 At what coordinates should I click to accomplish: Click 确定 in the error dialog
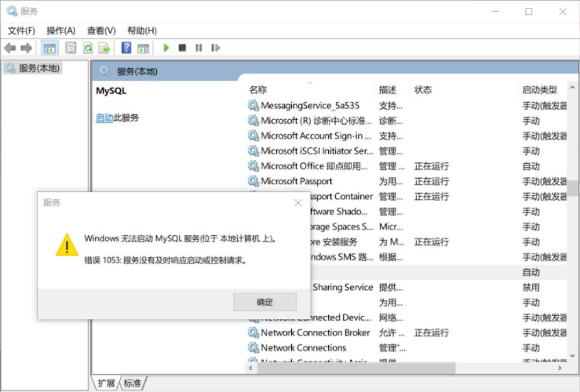point(264,302)
